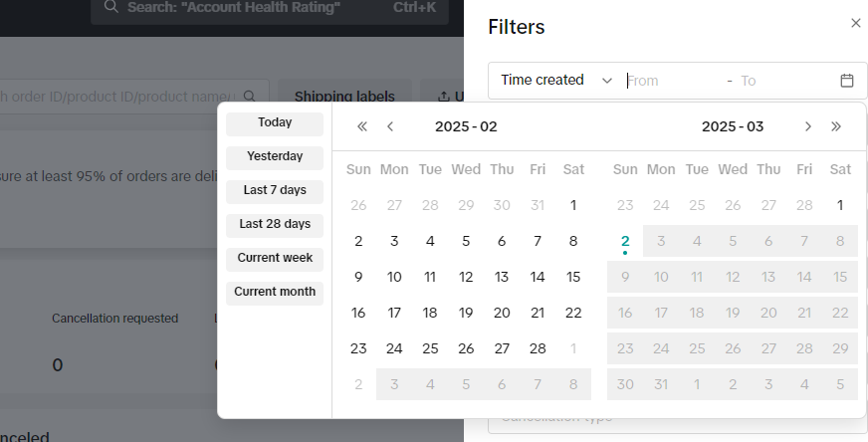Close the Filters panel
Screen dimensions: 868x442
point(855,23)
